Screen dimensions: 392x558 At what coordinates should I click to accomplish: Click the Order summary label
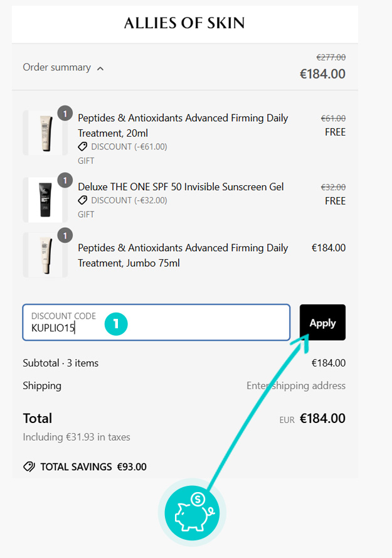coord(57,67)
